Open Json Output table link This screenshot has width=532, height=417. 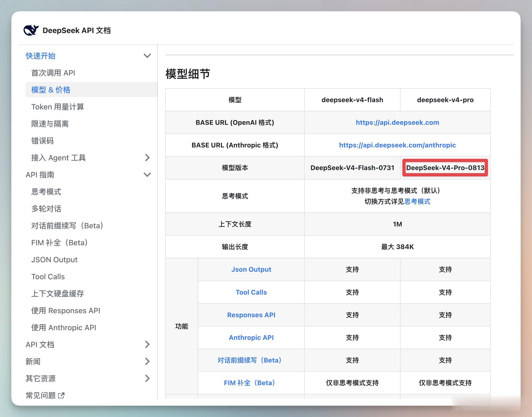pos(251,269)
